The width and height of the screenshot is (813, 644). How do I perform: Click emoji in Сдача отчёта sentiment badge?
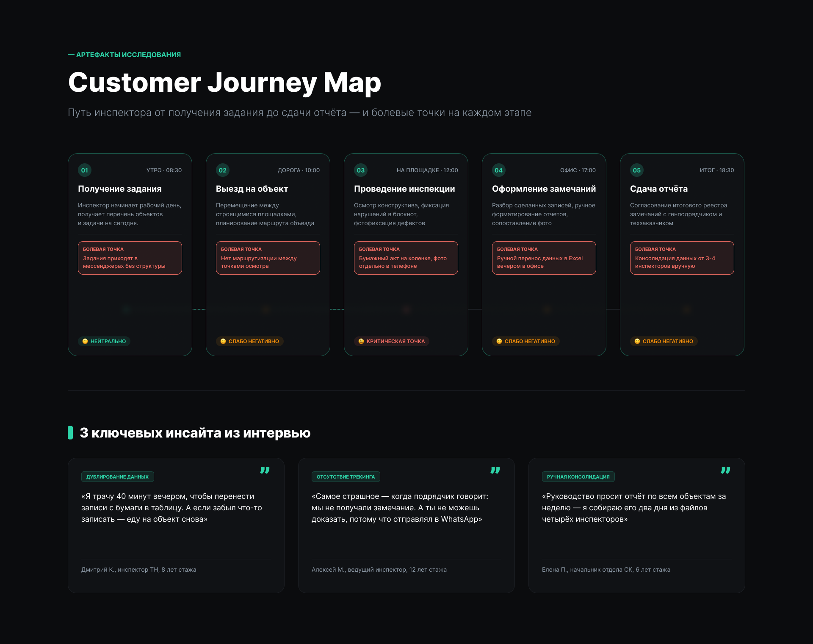coord(637,341)
